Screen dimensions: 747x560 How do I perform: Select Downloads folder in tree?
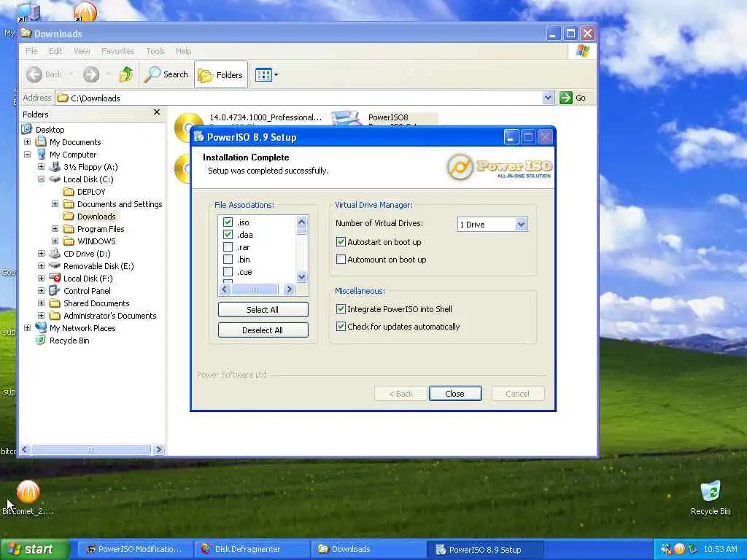(96, 216)
